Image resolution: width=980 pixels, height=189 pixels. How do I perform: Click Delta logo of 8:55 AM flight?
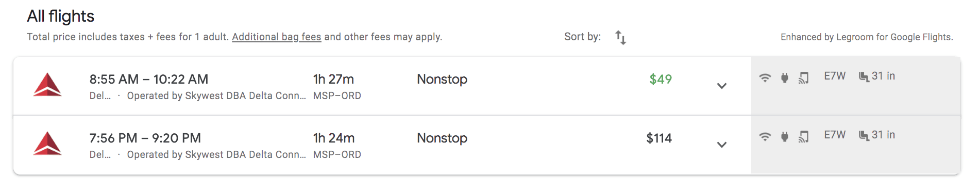(47, 85)
